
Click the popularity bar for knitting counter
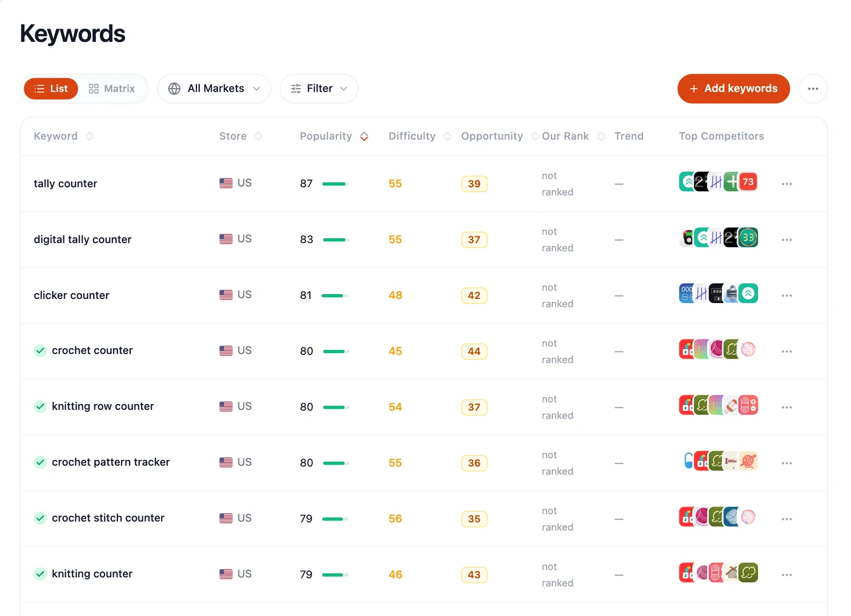(335, 575)
